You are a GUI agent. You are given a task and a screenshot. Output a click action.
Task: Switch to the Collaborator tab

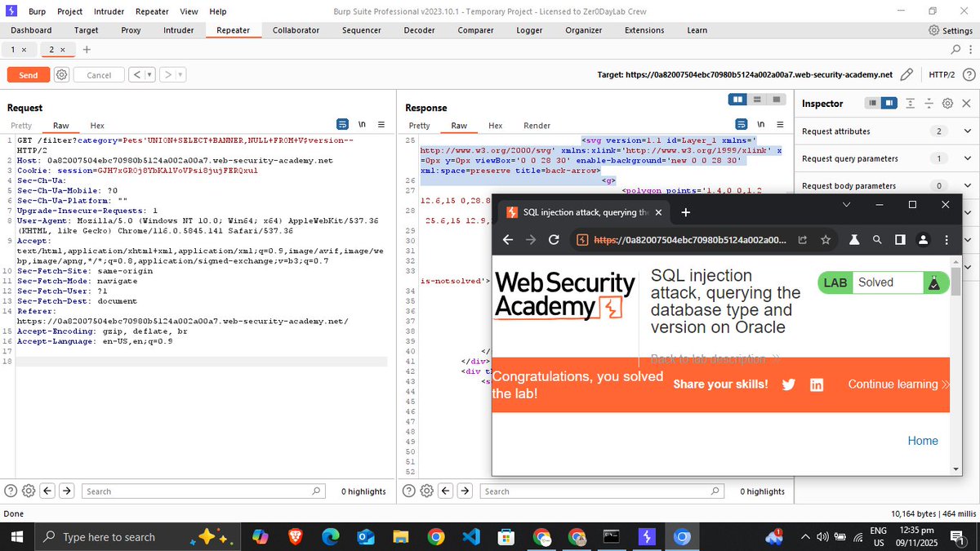coord(296,30)
